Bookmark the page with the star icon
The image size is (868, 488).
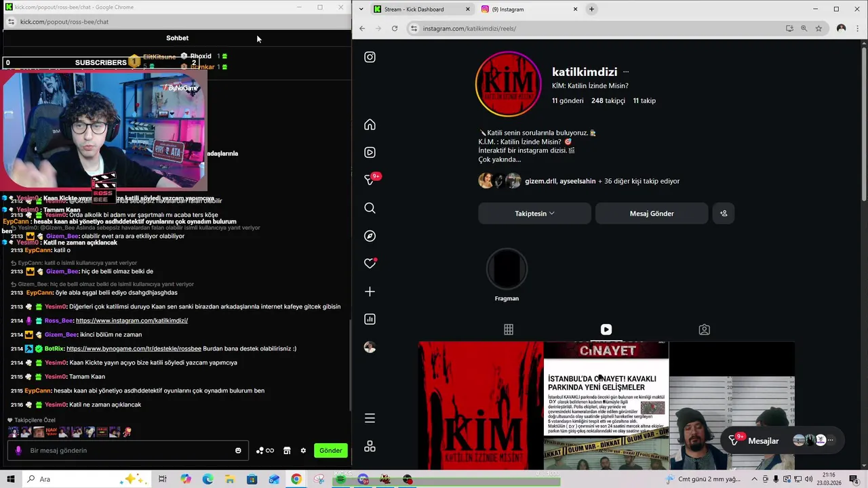[x=818, y=28]
